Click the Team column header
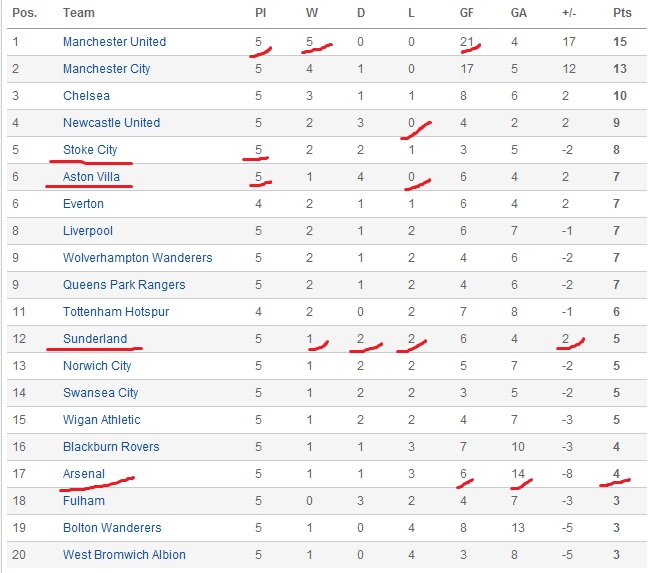This screenshot has height=573, width=651. (79, 13)
